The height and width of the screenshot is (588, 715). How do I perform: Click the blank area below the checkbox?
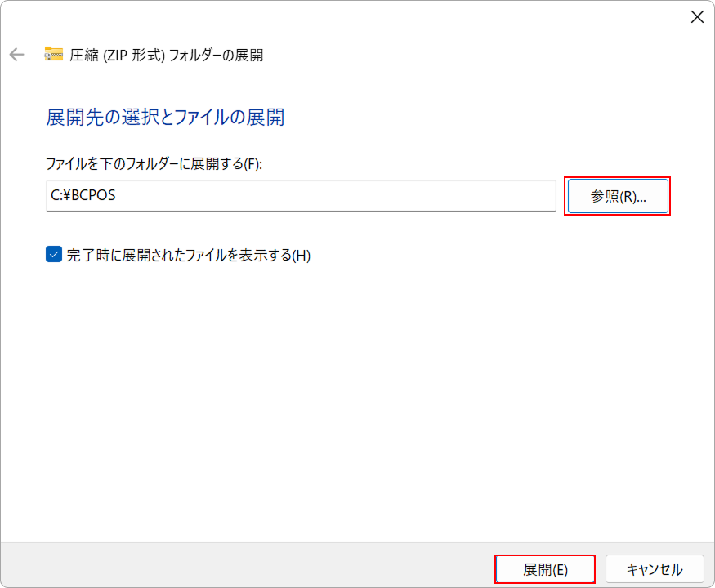click(327, 392)
